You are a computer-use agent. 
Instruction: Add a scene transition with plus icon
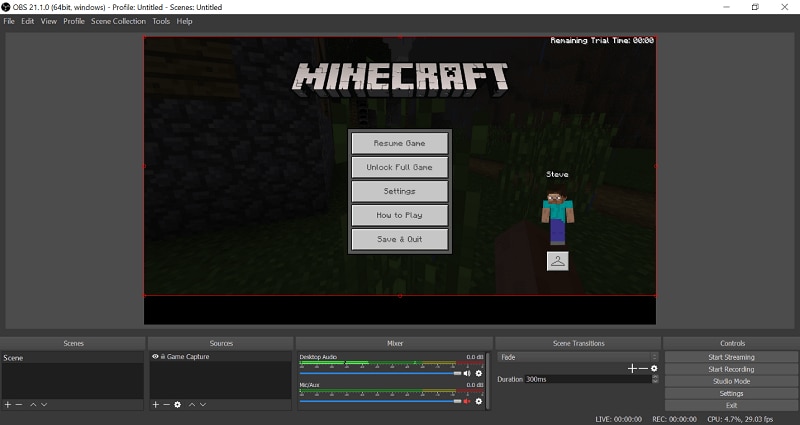632,368
